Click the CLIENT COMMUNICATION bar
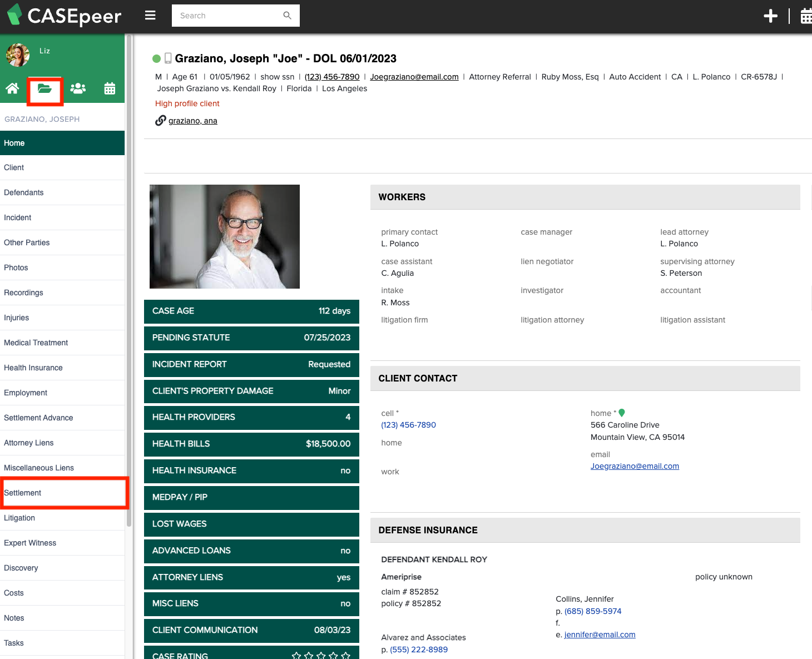The height and width of the screenshot is (659, 812). coord(251,631)
